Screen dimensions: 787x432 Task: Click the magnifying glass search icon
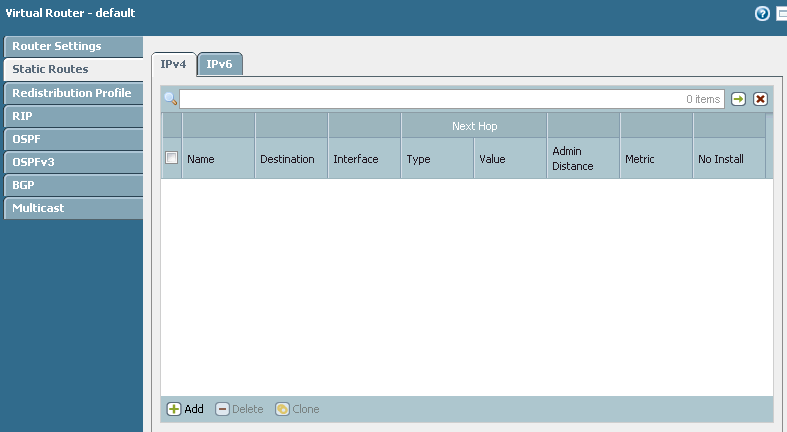[170, 99]
